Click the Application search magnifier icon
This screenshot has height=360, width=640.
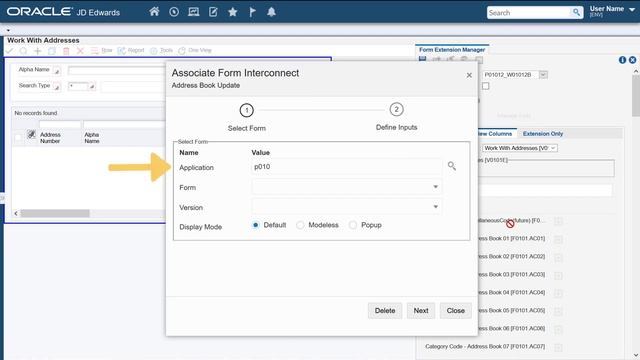[451, 166]
